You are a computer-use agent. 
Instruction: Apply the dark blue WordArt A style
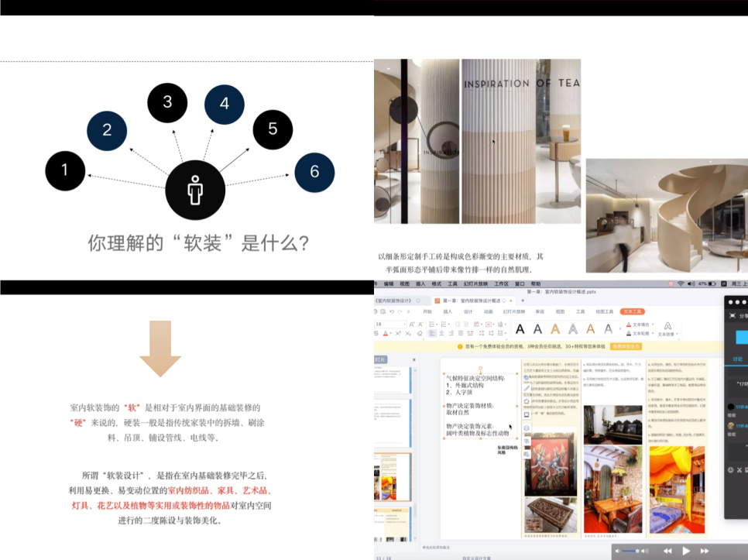click(537, 328)
